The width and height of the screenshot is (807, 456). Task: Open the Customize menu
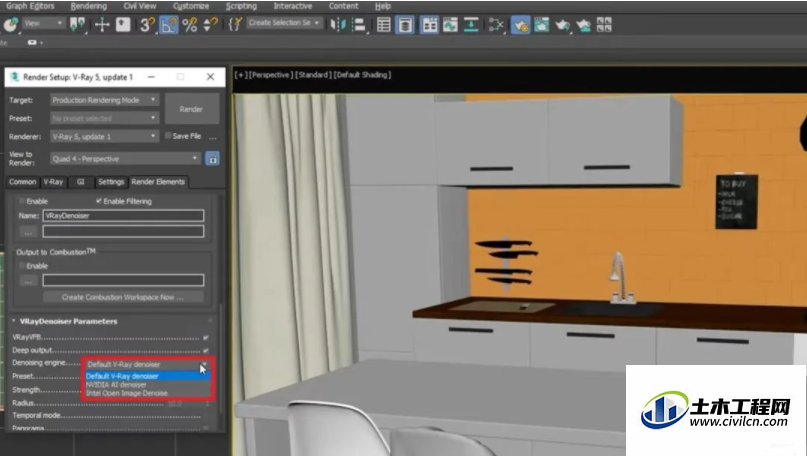click(191, 6)
